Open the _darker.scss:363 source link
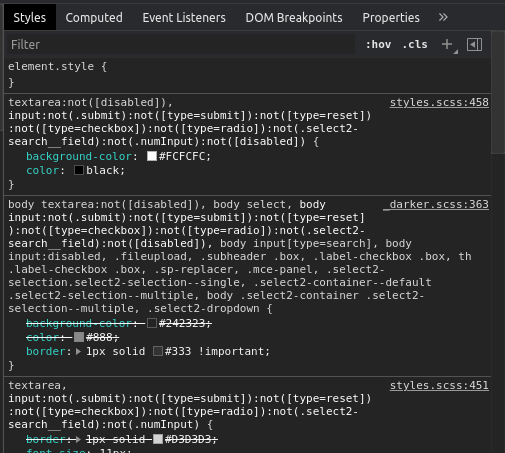Viewport: 505px width, 453px height. 436,204
